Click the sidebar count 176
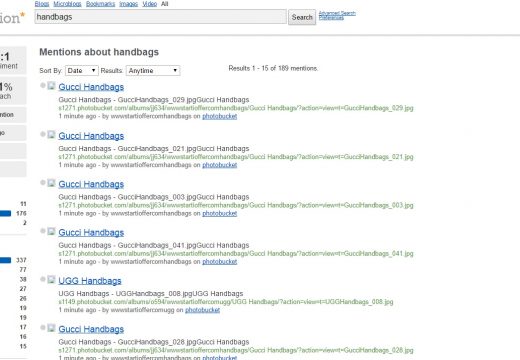This screenshot has width=520, height=360. (x=21, y=213)
